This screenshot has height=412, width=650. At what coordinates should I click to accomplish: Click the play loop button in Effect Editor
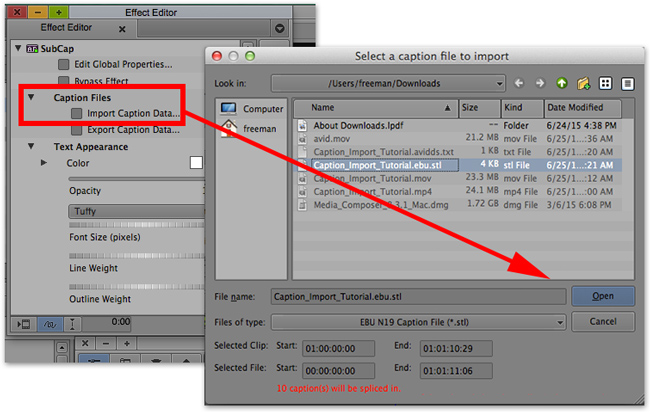[x=23, y=324]
